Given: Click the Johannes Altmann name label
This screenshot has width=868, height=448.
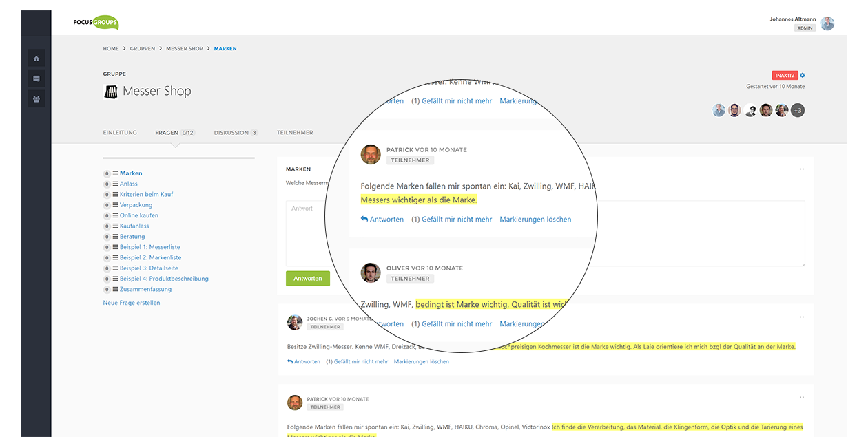Looking at the screenshot, I should 793,19.
